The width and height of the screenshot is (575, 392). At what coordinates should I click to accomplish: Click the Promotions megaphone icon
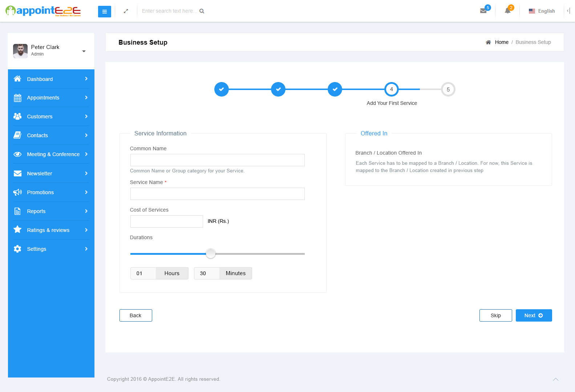click(17, 192)
